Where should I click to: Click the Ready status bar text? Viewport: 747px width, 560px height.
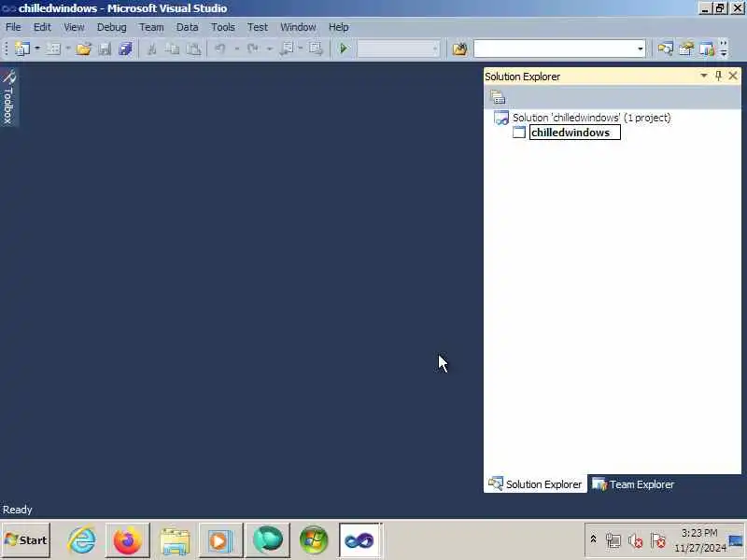[x=17, y=510]
